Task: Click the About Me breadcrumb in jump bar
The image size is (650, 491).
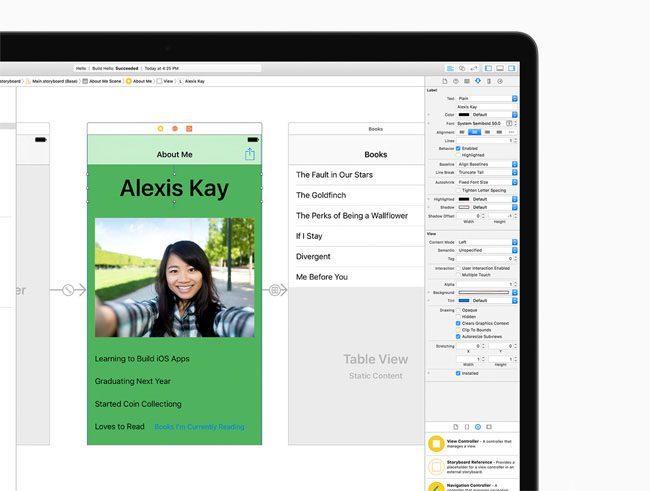Action: pyautogui.click(x=139, y=81)
